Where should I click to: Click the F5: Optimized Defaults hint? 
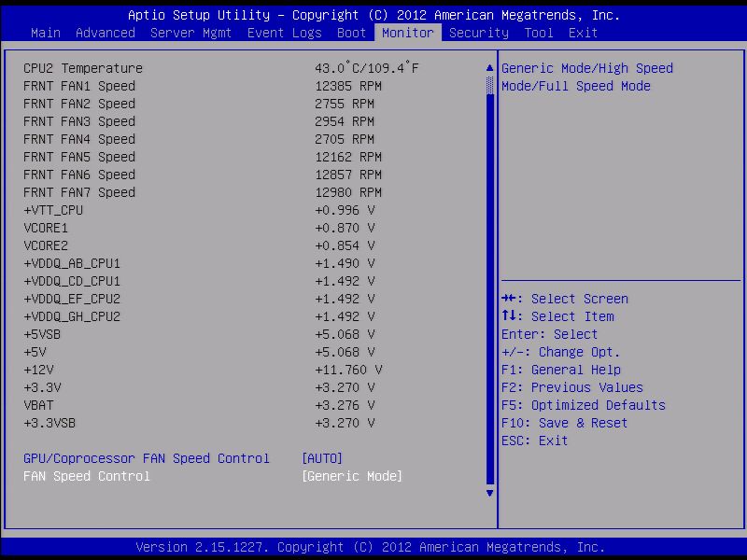[x=584, y=405]
